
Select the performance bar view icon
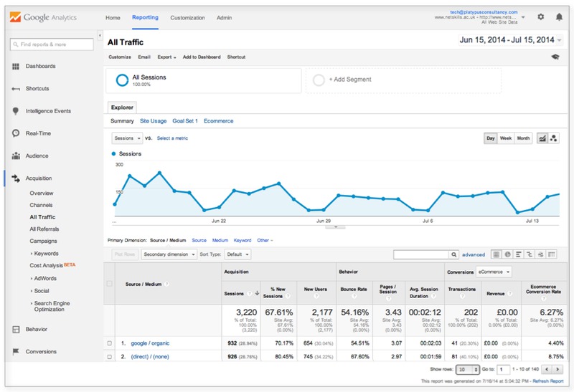click(x=518, y=254)
